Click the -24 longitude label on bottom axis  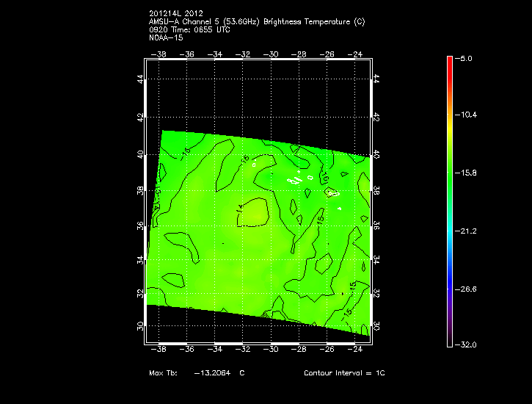click(x=356, y=350)
